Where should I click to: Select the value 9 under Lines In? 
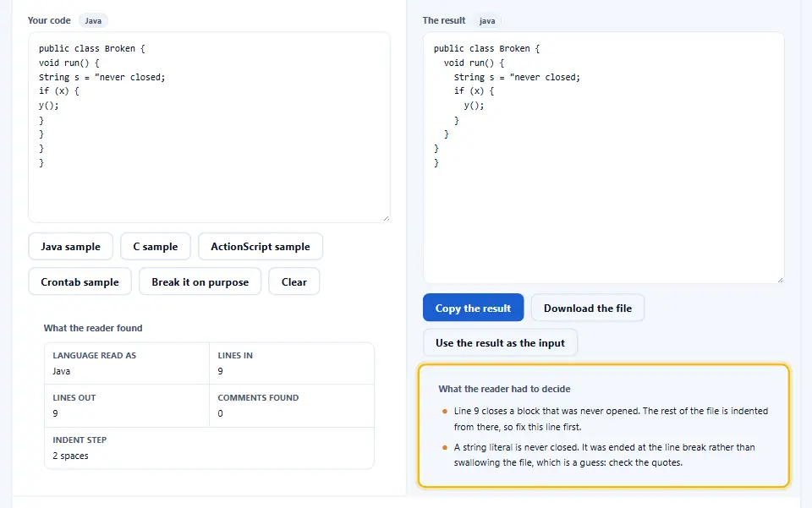[221, 371]
